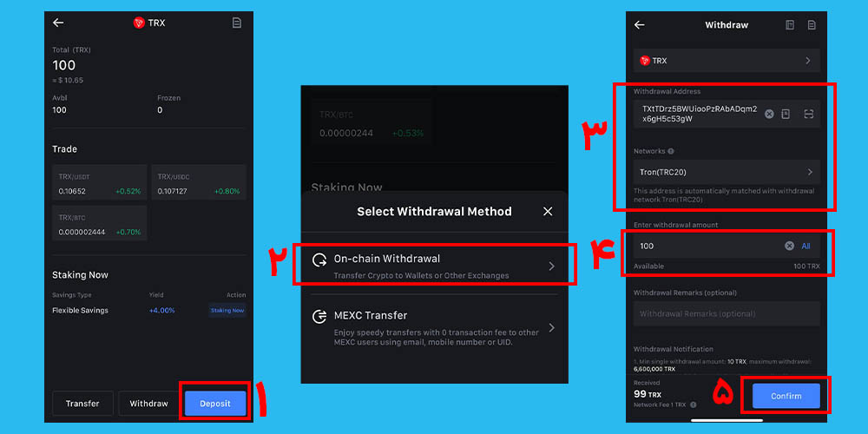Screen dimensions: 868x434
Task: Open the history document icon on TRX screen
Action: click(237, 23)
